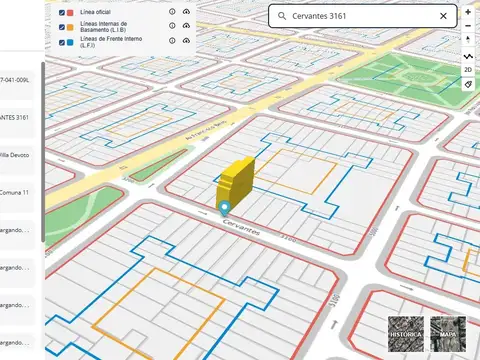Click the magnifier search icon
Image resolution: width=480 pixels, height=360 pixels.
282,16
